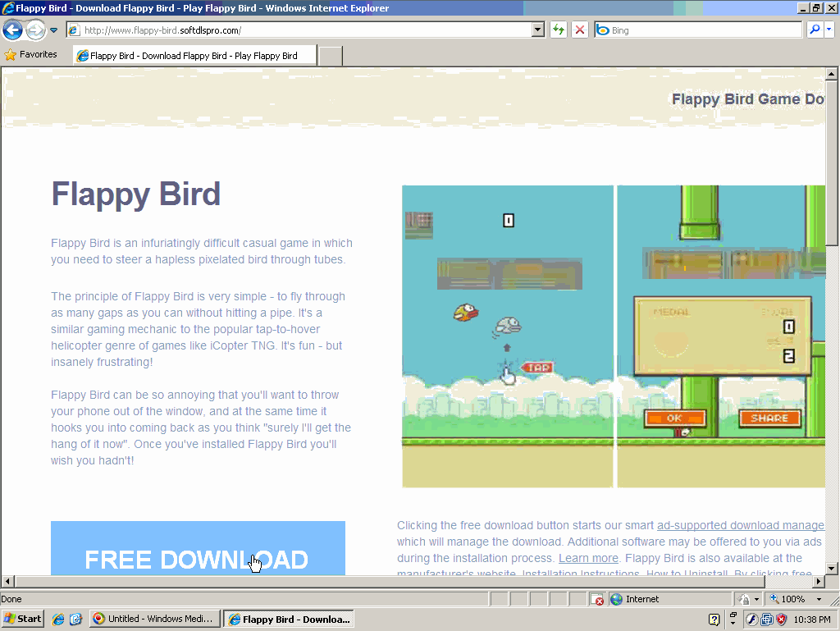Click the FREE DOWNLOAD button
This screenshot has height=631, width=840.
pyautogui.click(x=199, y=548)
